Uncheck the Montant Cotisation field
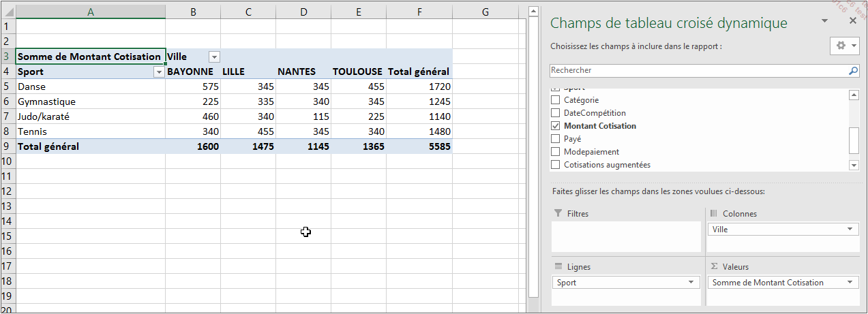 pos(555,126)
